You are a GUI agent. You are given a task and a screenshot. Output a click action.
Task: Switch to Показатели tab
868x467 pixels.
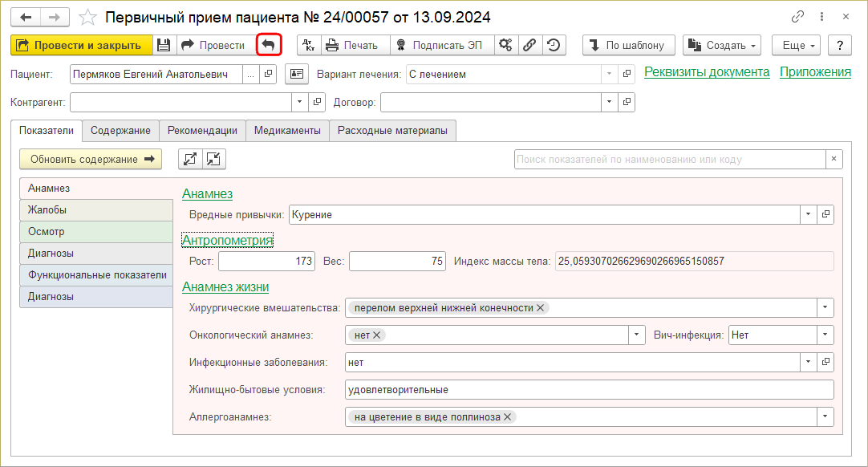[x=47, y=131]
